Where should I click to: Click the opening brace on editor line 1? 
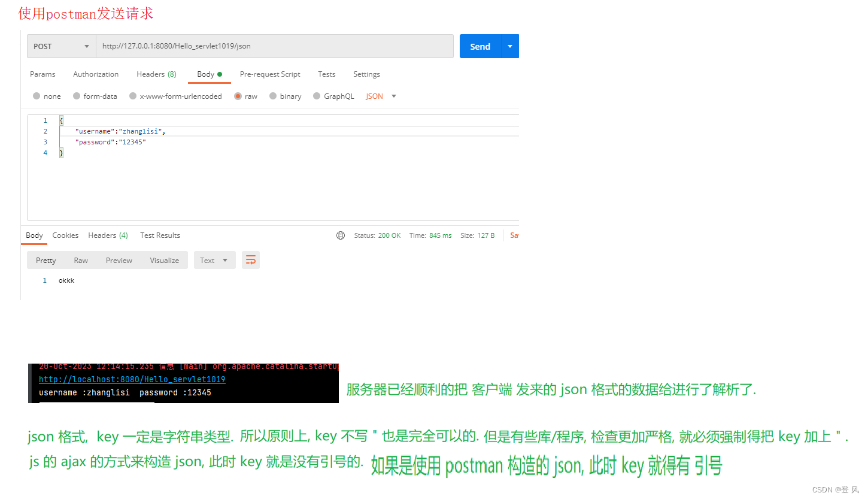tap(61, 120)
